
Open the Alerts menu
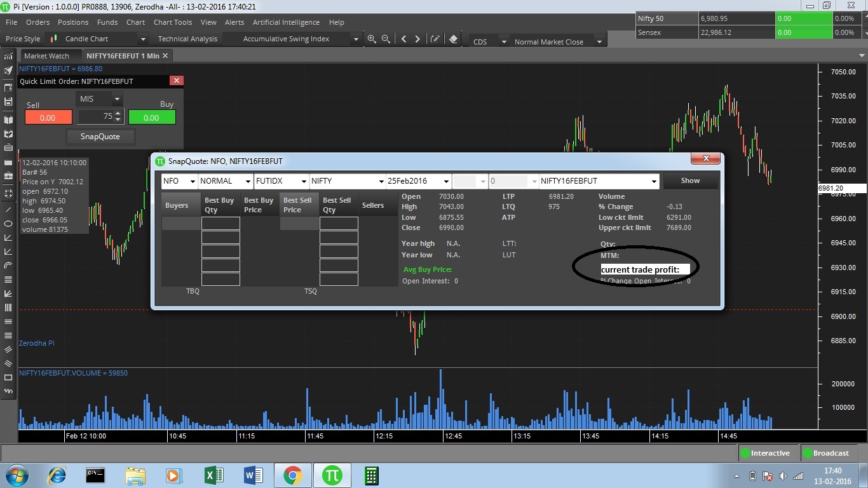[x=234, y=22]
